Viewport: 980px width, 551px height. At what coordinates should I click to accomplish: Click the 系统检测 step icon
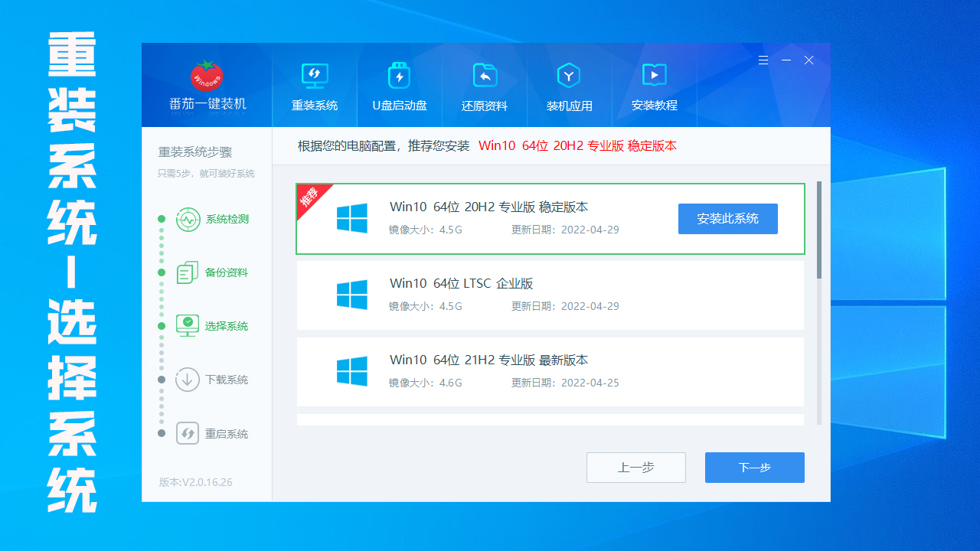pos(188,220)
